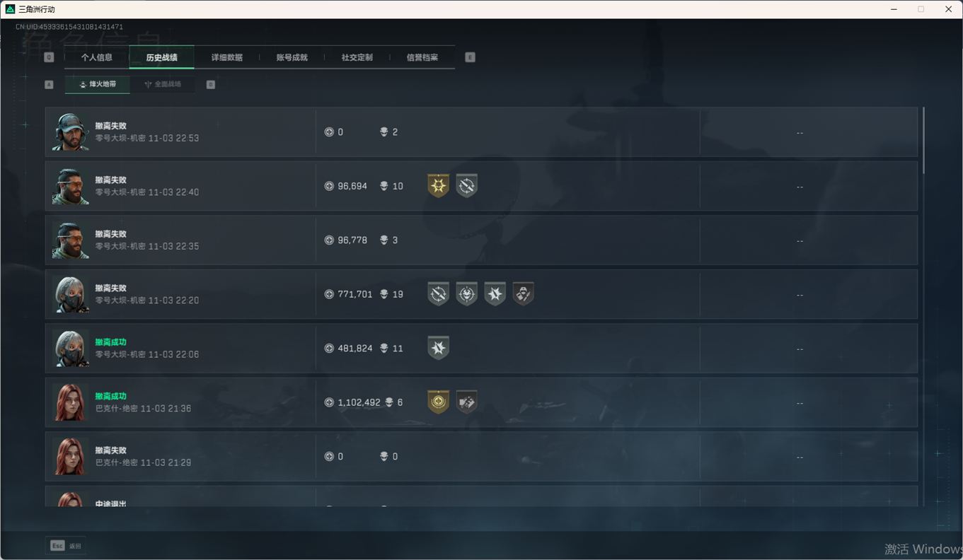Image resolution: width=963 pixels, height=560 pixels.
Task: Switch to 全面战场 mode filter
Action: tap(163, 84)
